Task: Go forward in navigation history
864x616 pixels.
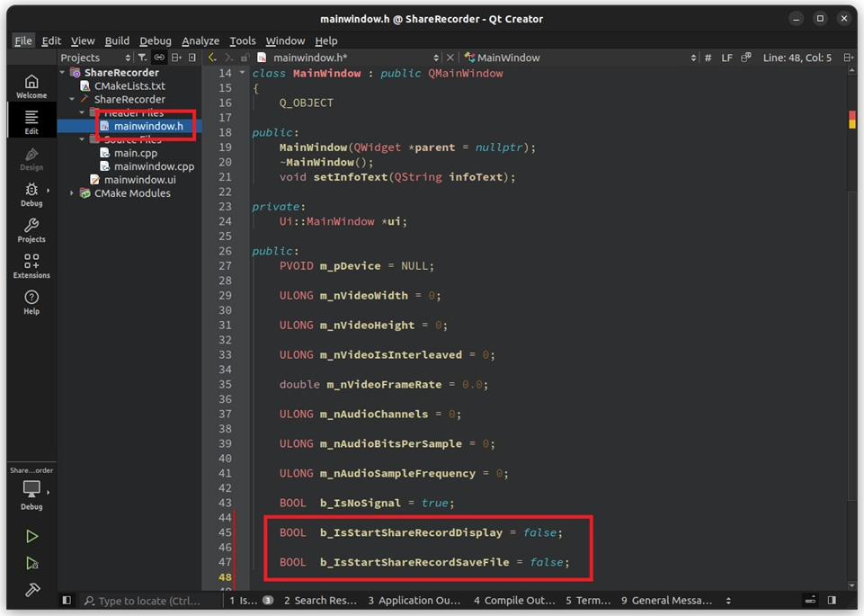Action: pyautogui.click(x=228, y=58)
